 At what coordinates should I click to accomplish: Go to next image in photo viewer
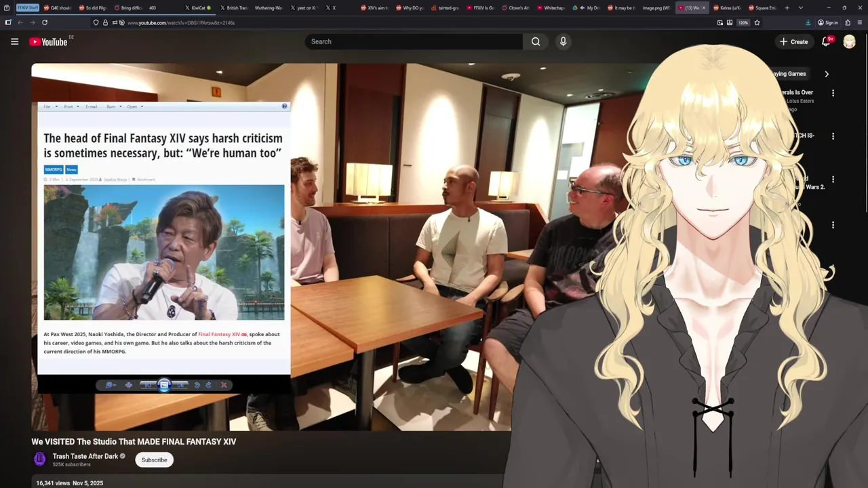click(180, 385)
